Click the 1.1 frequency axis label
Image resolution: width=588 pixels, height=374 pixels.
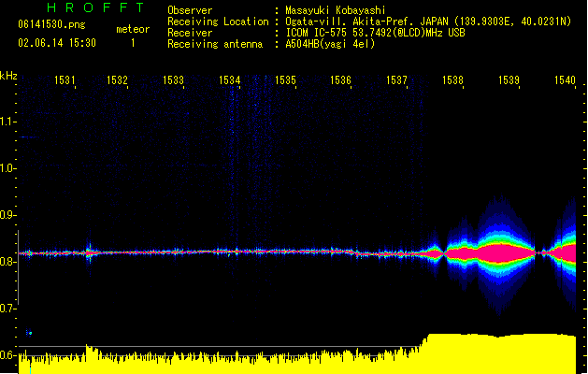[7, 122]
